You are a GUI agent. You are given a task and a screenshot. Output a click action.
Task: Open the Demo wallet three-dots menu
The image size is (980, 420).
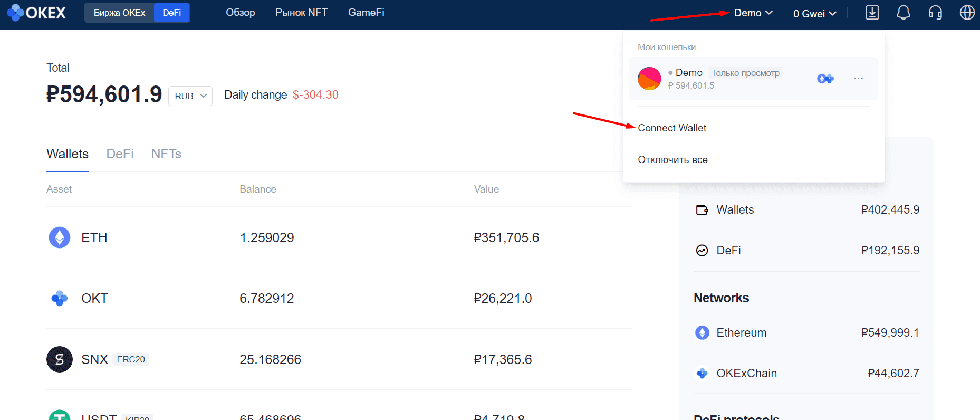coord(858,78)
